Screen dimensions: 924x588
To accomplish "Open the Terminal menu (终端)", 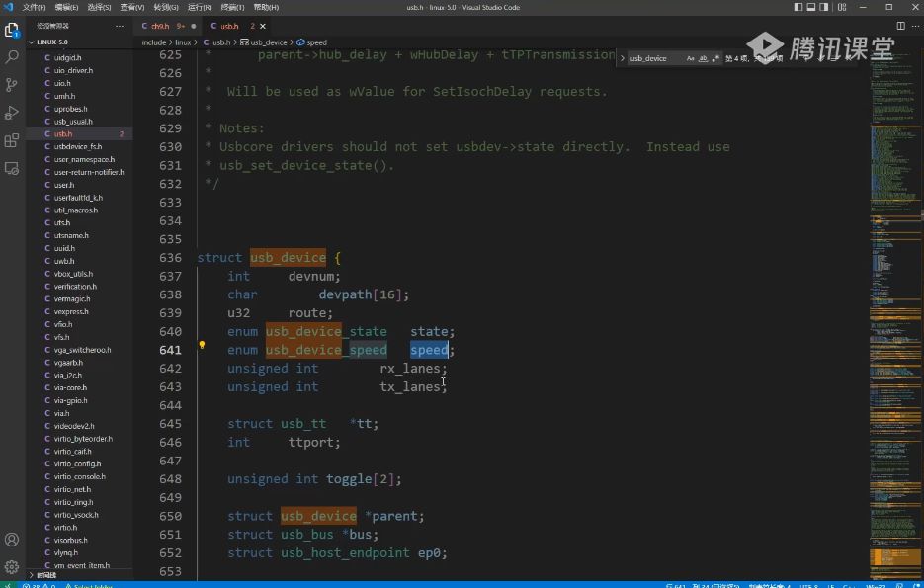I will [233, 7].
